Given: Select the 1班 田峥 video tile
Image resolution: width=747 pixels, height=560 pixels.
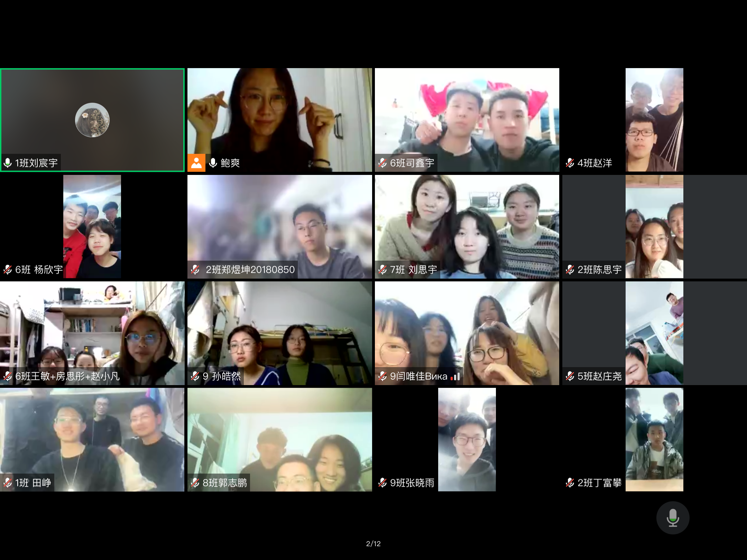Looking at the screenshot, I should tap(92, 440).
